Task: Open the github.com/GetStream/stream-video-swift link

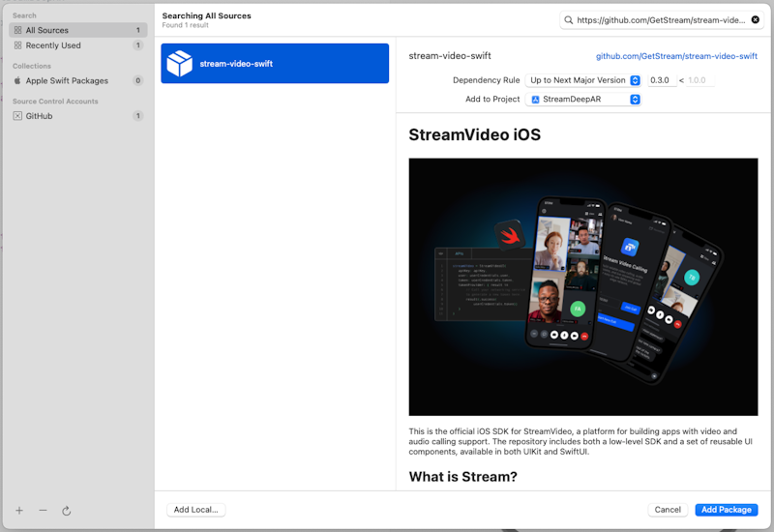Action: pyautogui.click(x=676, y=56)
